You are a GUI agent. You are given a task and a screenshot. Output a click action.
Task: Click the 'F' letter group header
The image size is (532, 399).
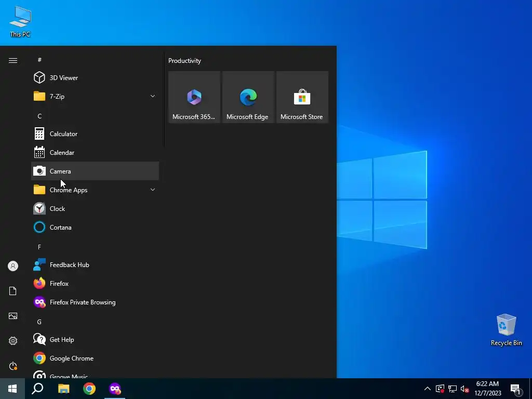(39, 247)
